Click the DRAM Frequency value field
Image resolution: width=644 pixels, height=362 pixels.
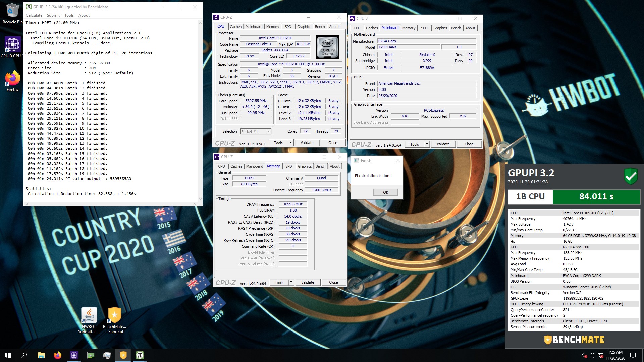click(293, 204)
